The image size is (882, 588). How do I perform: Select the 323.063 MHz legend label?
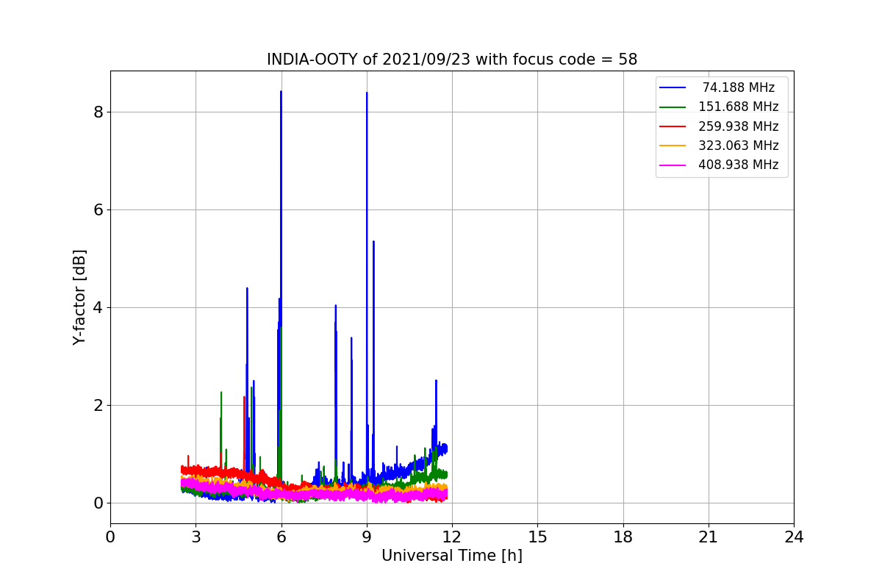(739, 146)
